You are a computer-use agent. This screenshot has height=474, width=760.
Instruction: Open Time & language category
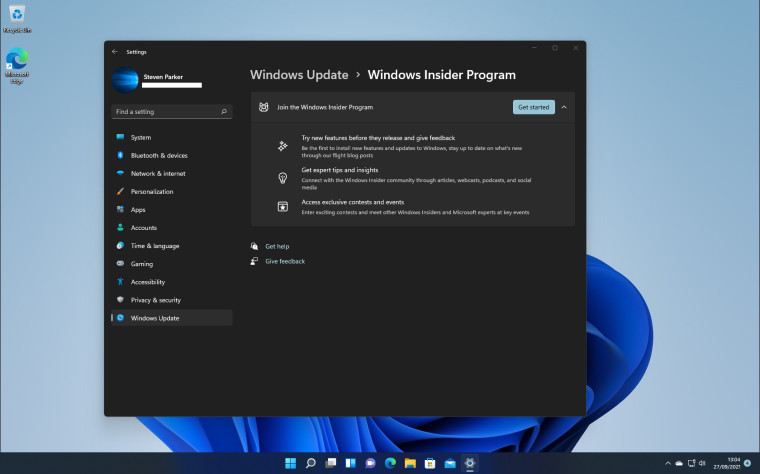click(x=172, y=246)
